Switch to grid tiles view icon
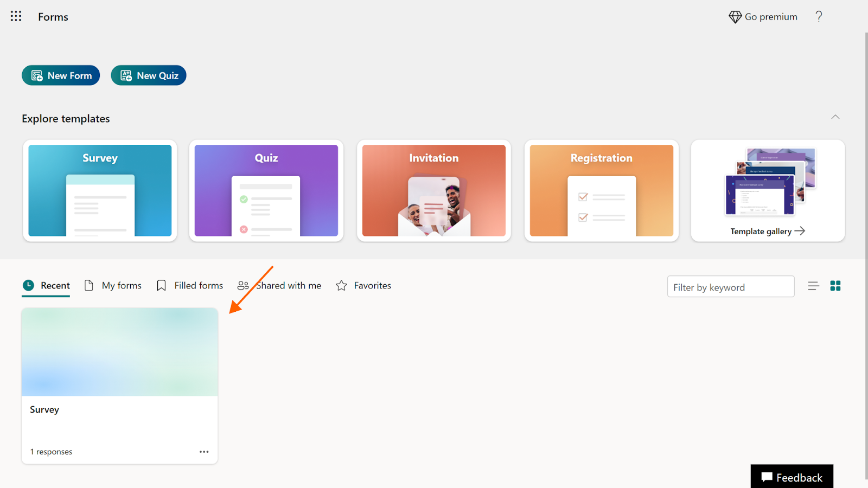Viewport: 868px width, 488px height. (x=835, y=286)
